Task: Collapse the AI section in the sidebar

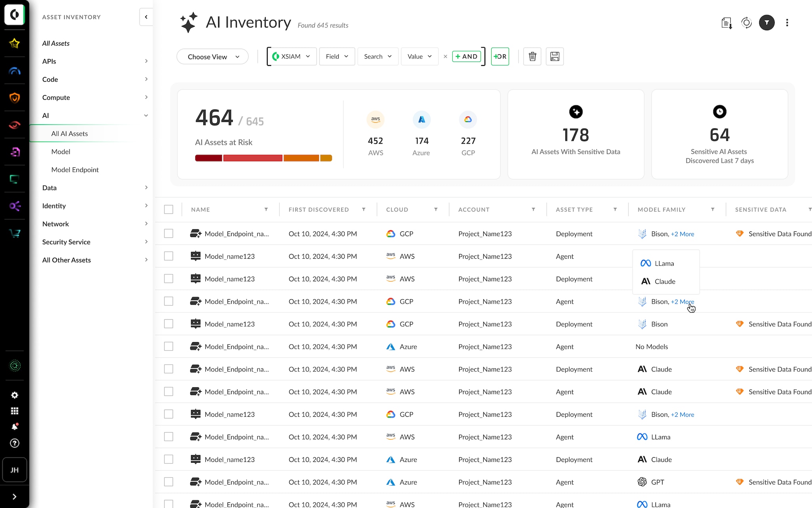Action: pos(146,115)
